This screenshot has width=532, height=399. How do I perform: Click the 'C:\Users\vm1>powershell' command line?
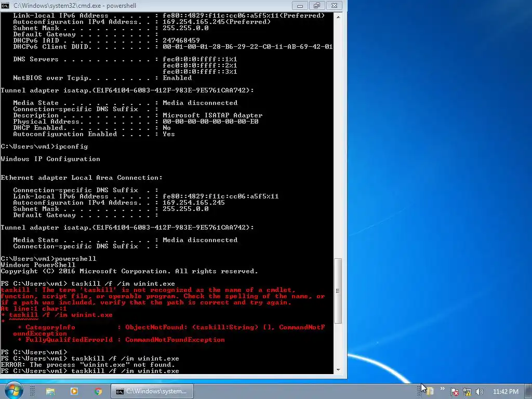coord(48,259)
